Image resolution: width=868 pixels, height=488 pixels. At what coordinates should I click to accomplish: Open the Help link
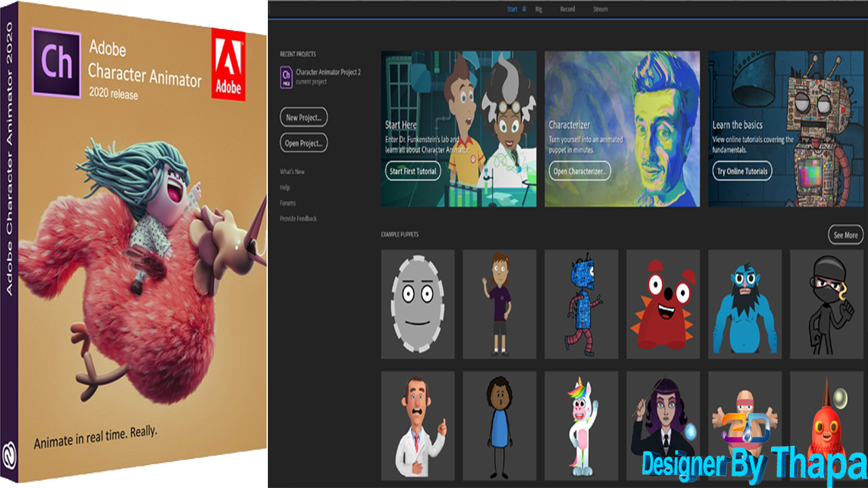point(285,187)
